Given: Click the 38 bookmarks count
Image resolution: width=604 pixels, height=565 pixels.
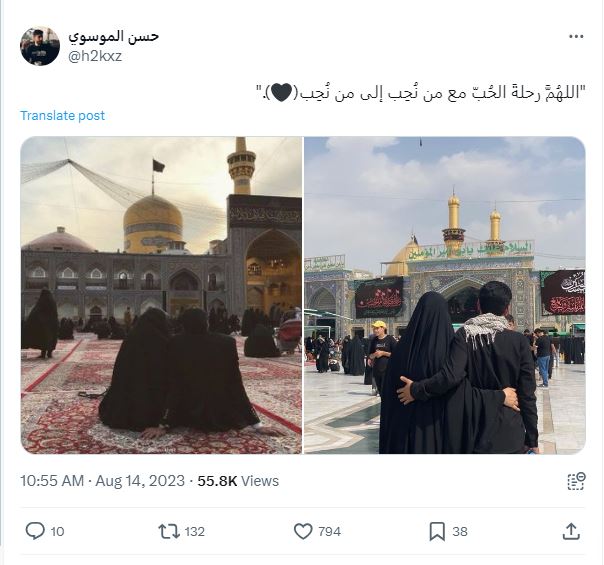Looking at the screenshot, I should coord(460,531).
